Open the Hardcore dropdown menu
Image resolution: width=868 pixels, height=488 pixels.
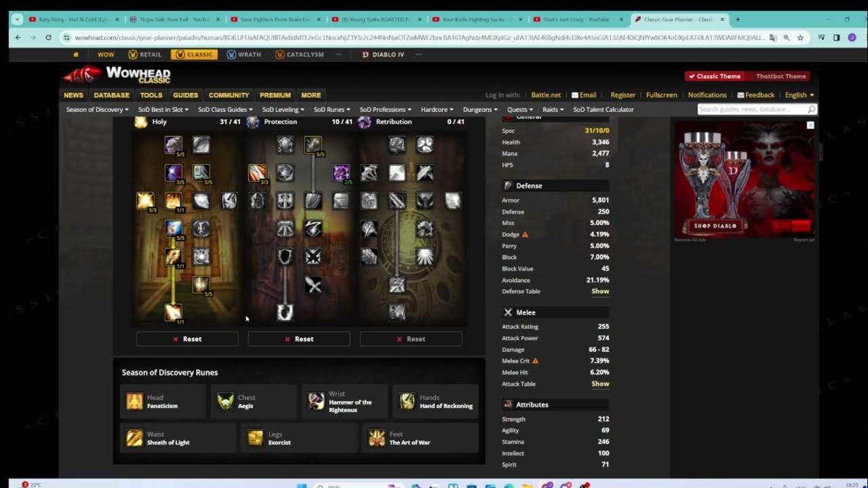[x=437, y=109]
